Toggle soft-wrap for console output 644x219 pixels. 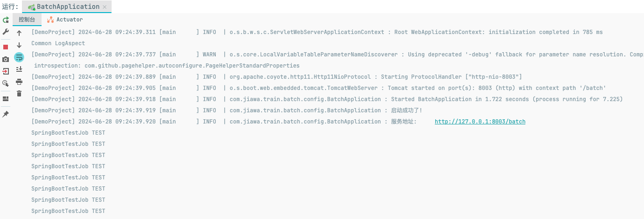coord(19,57)
